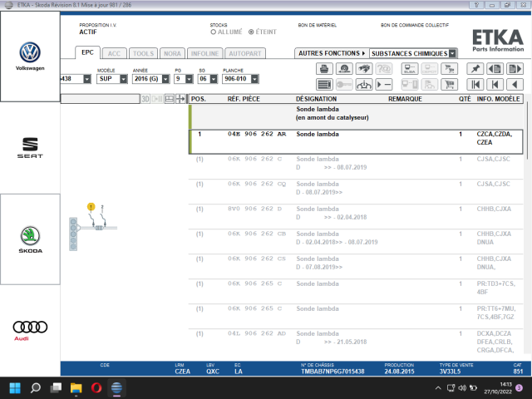Viewport: 532px width, 399px height.
Task: Click the POS. column header
Action: click(x=199, y=99)
